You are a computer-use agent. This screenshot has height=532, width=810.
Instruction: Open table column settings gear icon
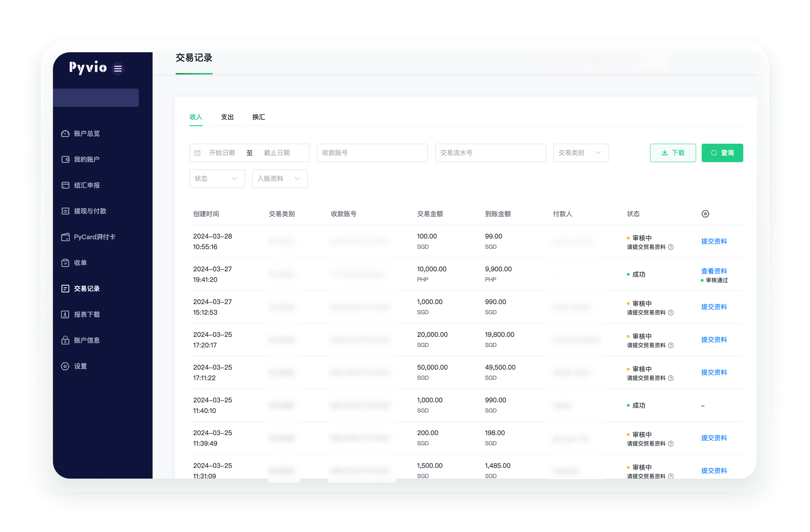(x=705, y=214)
